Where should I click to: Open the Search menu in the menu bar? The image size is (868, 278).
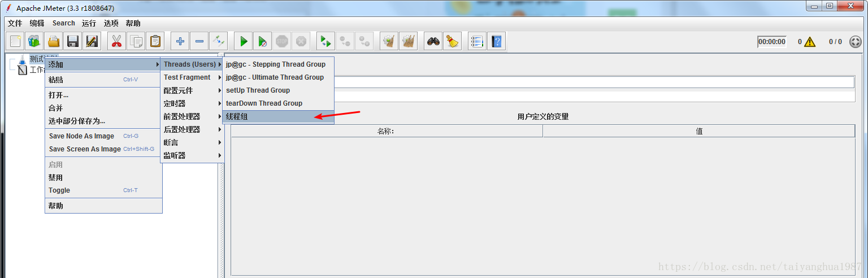tap(64, 23)
